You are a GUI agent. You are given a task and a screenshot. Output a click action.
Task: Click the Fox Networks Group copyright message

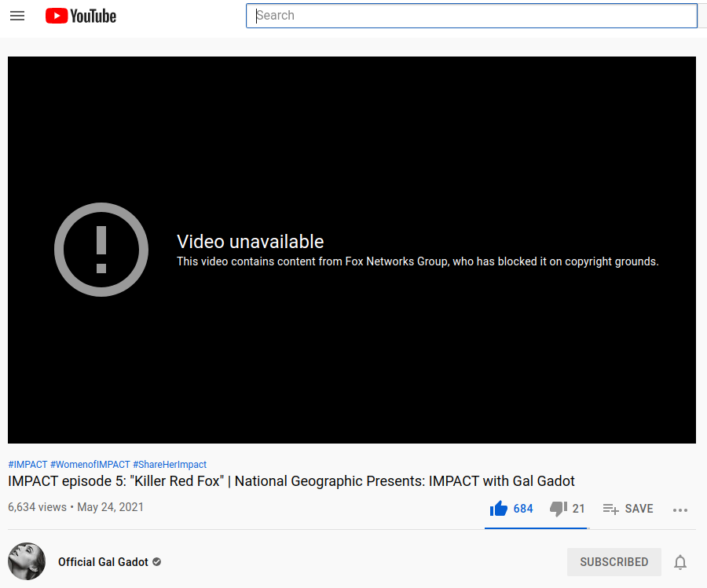(x=418, y=261)
